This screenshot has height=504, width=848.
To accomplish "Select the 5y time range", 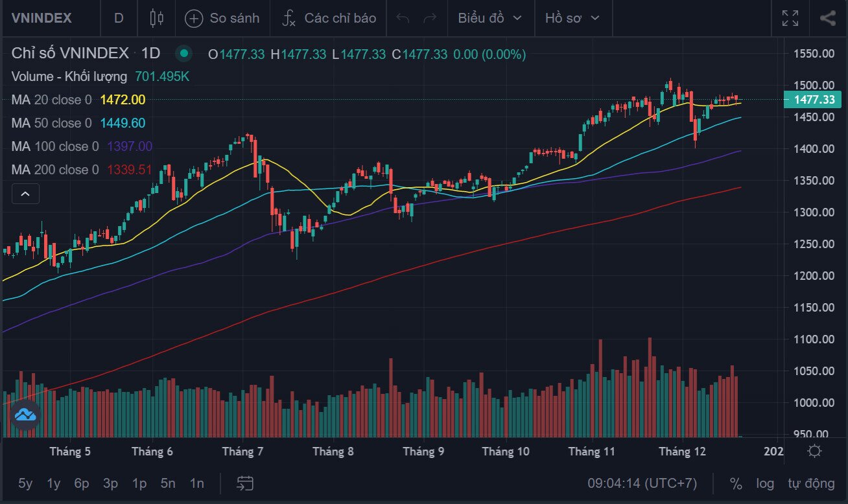I will pos(25,483).
